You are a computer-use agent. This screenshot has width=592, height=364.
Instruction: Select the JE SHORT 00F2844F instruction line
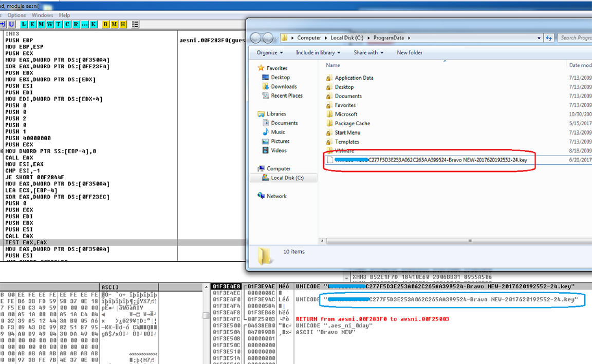[34, 177]
